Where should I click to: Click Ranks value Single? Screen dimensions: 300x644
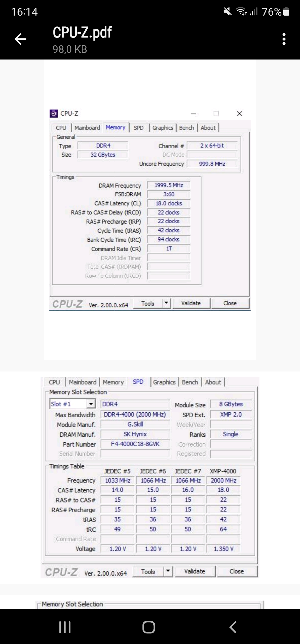point(231,434)
